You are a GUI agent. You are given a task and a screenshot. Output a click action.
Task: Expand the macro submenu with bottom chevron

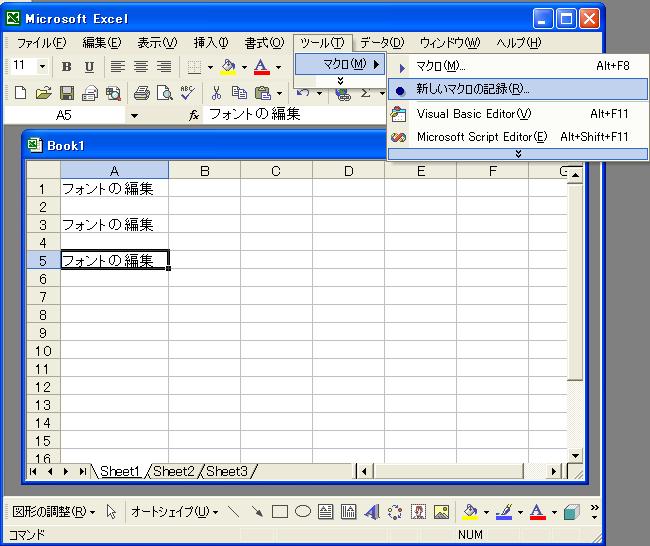pos(518,154)
